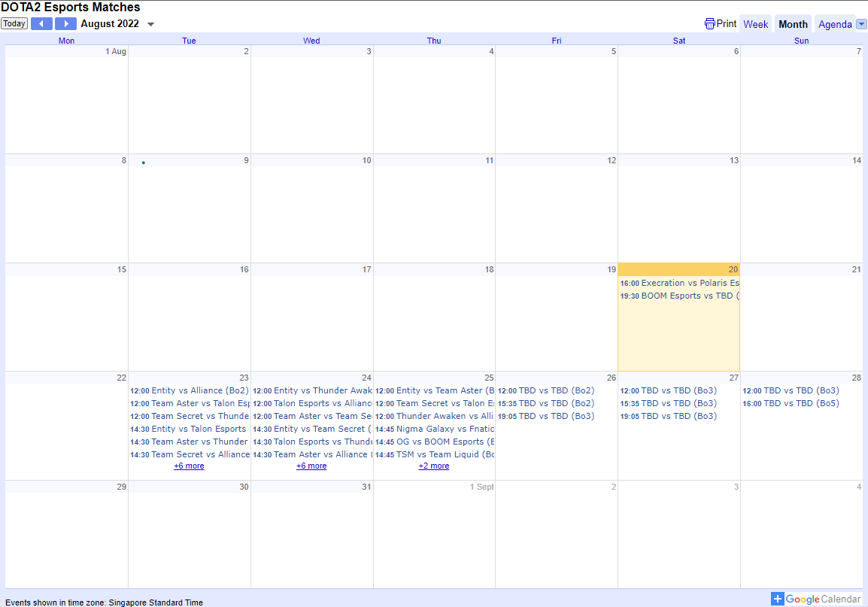Open 14:45 Nigma Galaxy vs Fnatic event
This screenshot has width=868, height=607.
(x=435, y=428)
